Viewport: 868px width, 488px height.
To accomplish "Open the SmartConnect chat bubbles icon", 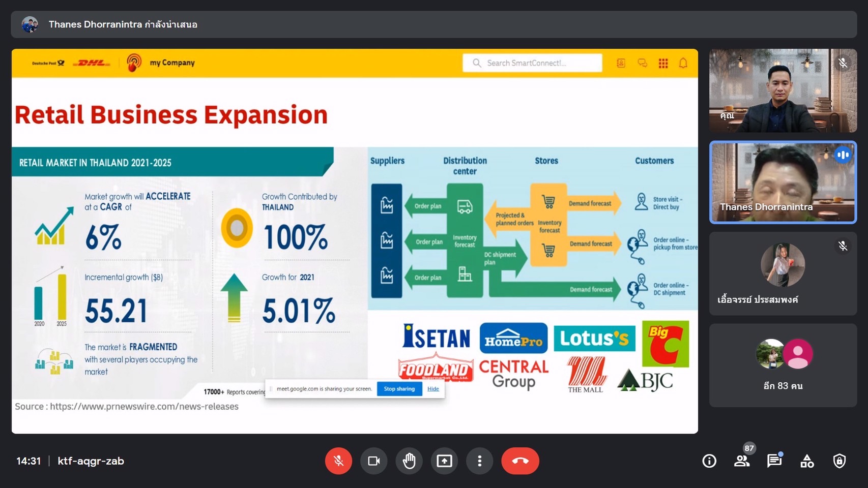I will pyautogui.click(x=642, y=63).
